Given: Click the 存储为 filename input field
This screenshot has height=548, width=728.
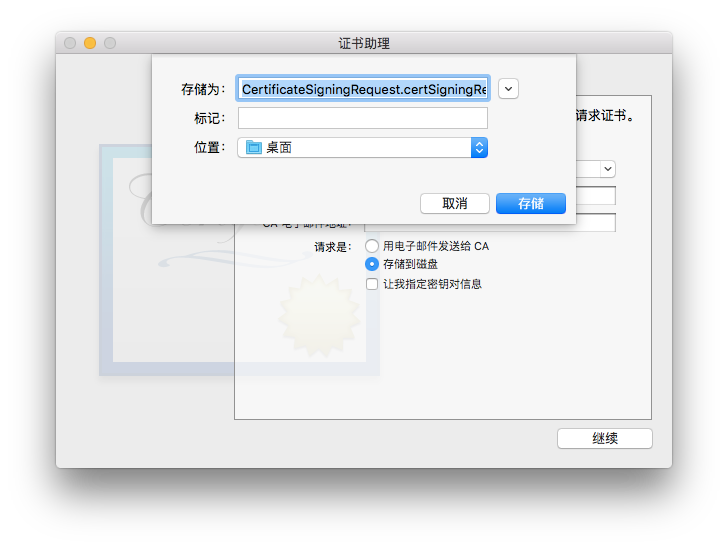Looking at the screenshot, I should point(363,89).
